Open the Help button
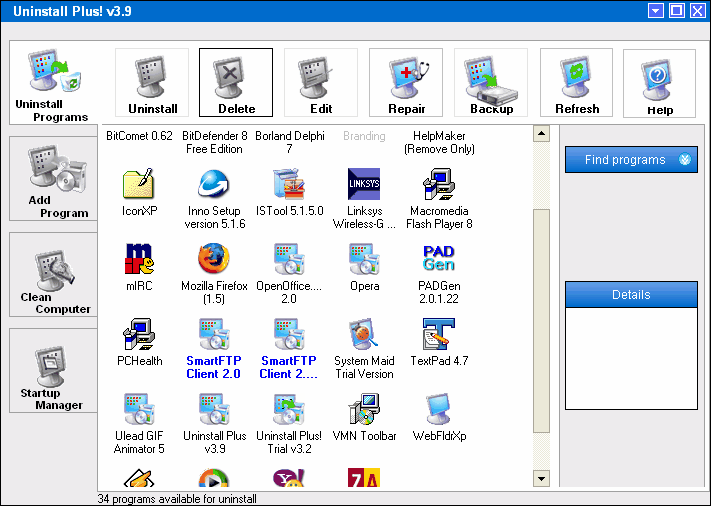This screenshot has width=711, height=506. [x=659, y=83]
